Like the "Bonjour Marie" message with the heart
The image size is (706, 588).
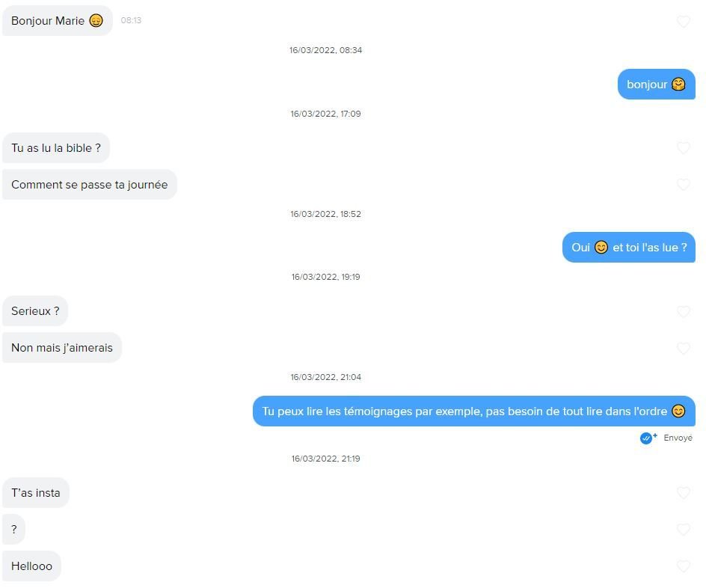pos(683,21)
